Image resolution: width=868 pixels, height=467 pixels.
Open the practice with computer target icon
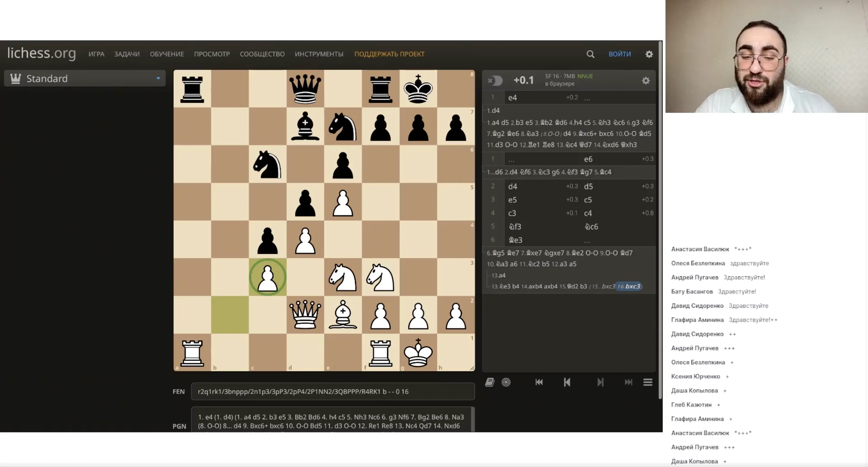506,382
